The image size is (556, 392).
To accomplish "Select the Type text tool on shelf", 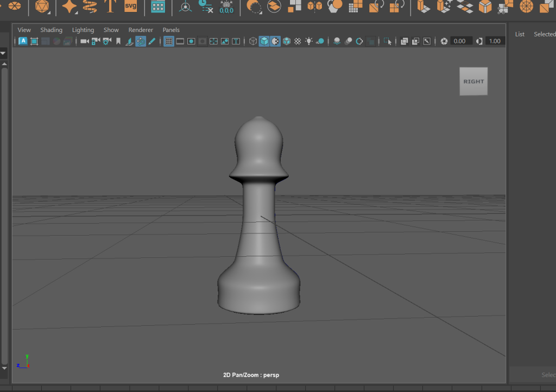I will click(111, 7).
